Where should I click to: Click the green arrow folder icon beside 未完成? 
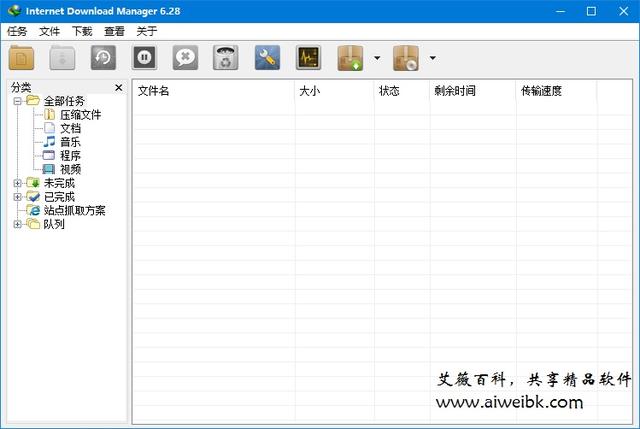coord(33,183)
